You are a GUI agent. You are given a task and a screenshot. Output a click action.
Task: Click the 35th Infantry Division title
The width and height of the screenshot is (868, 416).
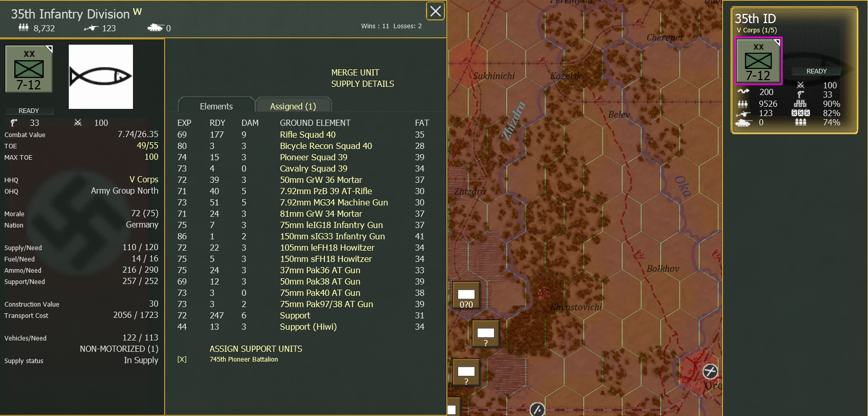pos(70,14)
